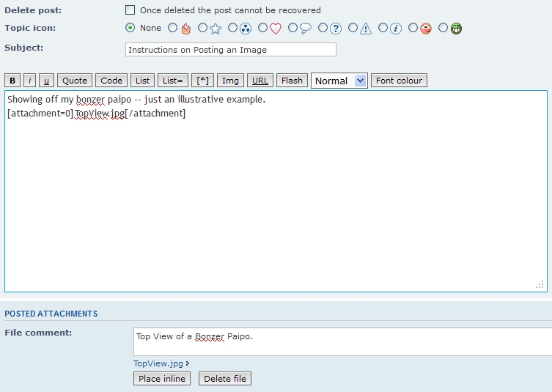
Task: Select radio button beside the info icon
Action: tap(383, 28)
